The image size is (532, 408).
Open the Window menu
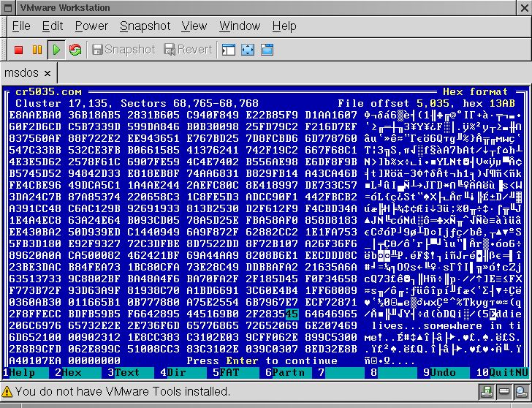[240, 26]
